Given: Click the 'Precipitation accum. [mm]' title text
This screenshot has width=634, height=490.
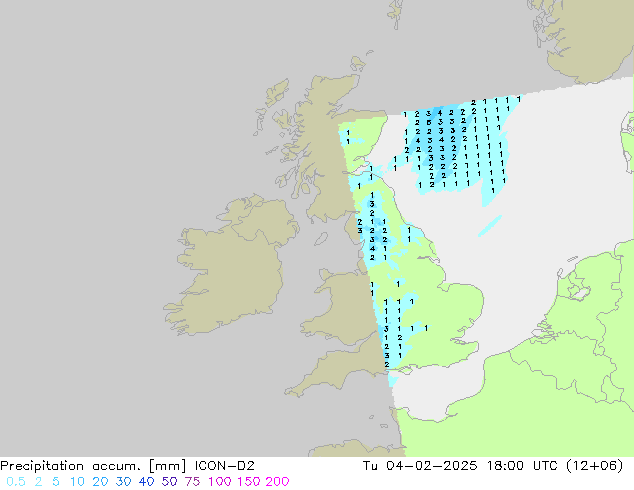Looking at the screenshot, I should 93,466.
